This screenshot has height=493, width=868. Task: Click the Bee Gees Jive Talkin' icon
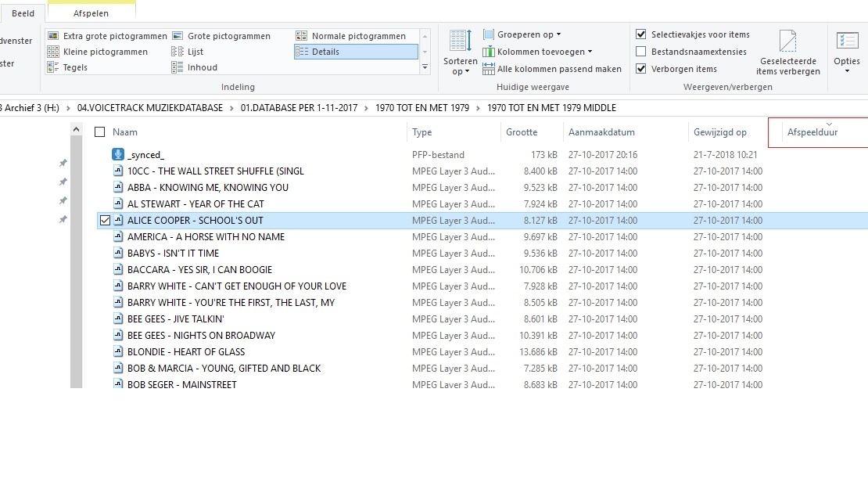(118, 319)
